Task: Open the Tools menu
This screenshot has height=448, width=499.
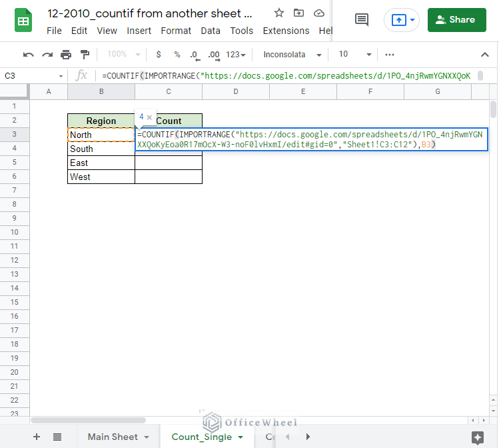Action: (242, 31)
